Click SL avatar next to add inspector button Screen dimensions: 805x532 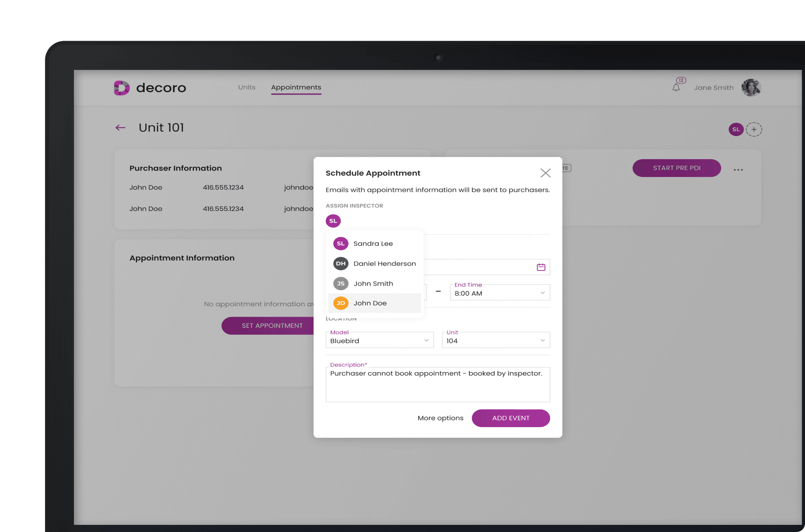click(736, 130)
